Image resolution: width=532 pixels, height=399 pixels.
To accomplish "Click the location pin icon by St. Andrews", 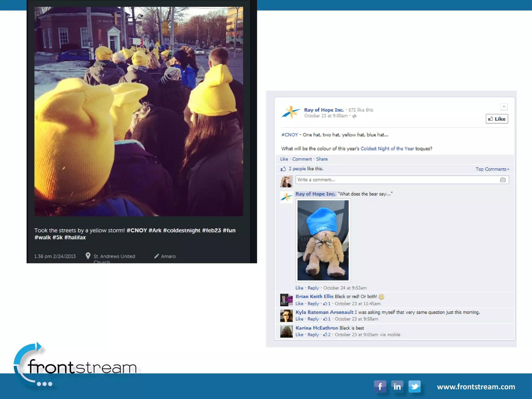I will click(88, 256).
